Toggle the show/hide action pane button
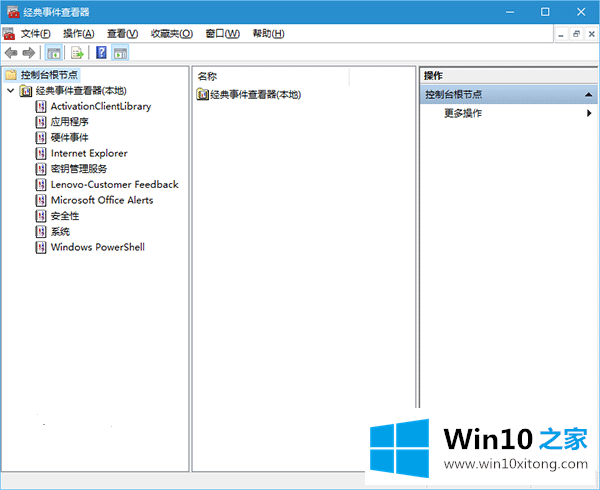 click(120, 53)
